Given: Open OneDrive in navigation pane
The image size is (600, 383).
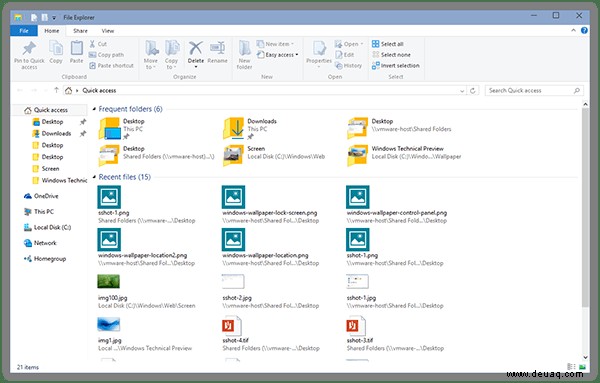Looking at the screenshot, I should [41, 196].
